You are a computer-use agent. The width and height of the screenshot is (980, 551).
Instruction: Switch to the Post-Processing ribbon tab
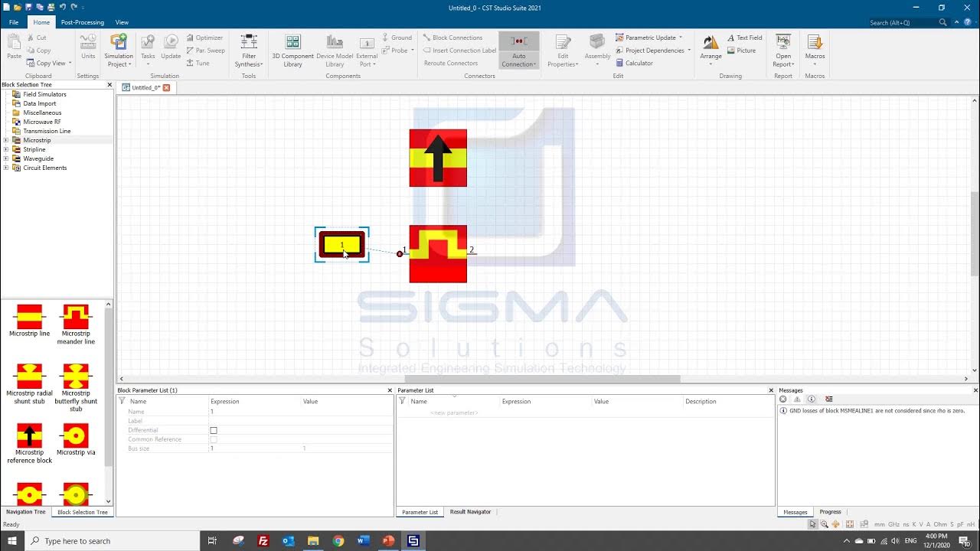pyautogui.click(x=82, y=22)
